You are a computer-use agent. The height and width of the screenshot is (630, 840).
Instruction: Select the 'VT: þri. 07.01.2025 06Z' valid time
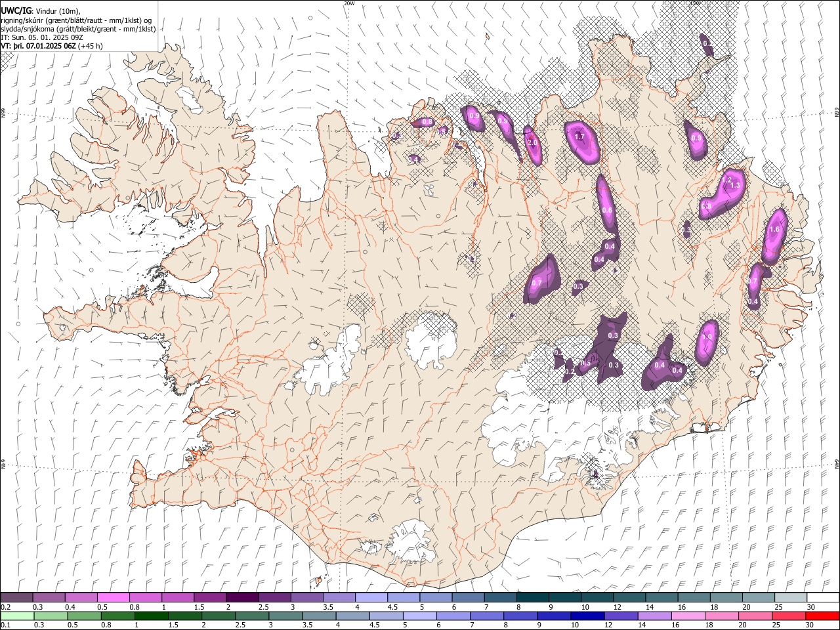[38, 46]
